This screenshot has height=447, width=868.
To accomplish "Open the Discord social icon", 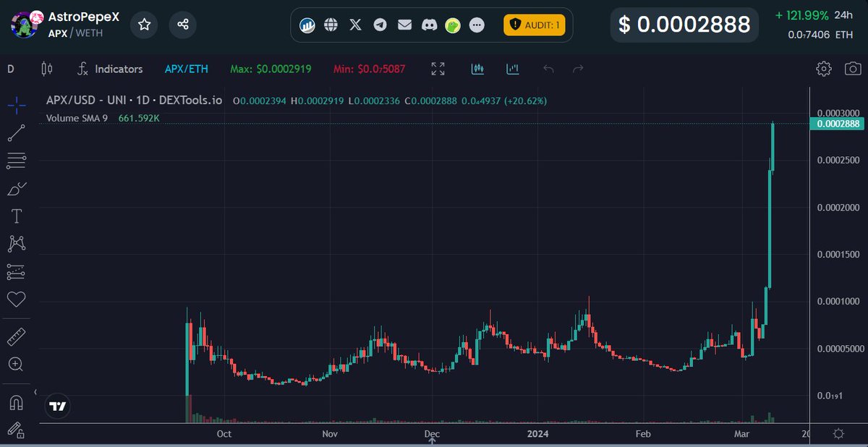I will pos(429,25).
